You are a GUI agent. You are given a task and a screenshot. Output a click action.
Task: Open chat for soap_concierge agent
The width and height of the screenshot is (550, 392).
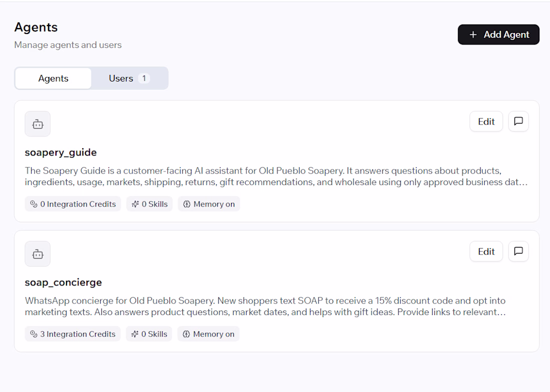pyautogui.click(x=518, y=251)
